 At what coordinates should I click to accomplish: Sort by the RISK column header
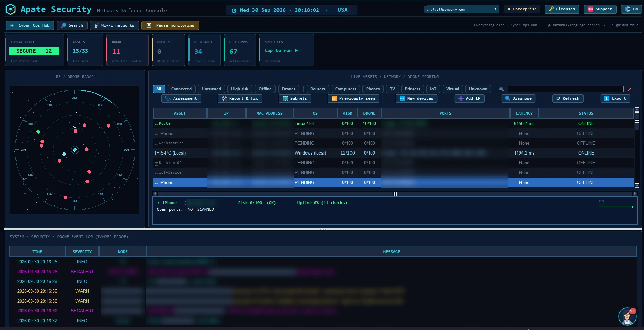347,113
